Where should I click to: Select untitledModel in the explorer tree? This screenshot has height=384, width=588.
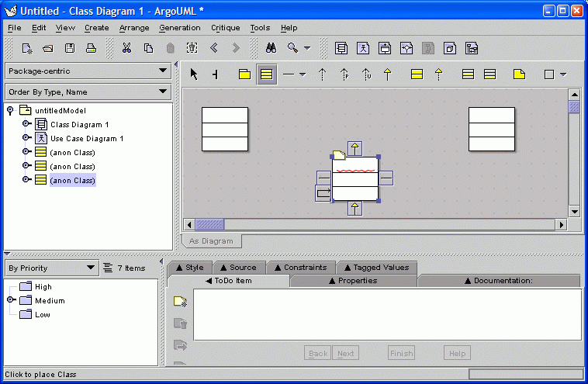coord(61,111)
